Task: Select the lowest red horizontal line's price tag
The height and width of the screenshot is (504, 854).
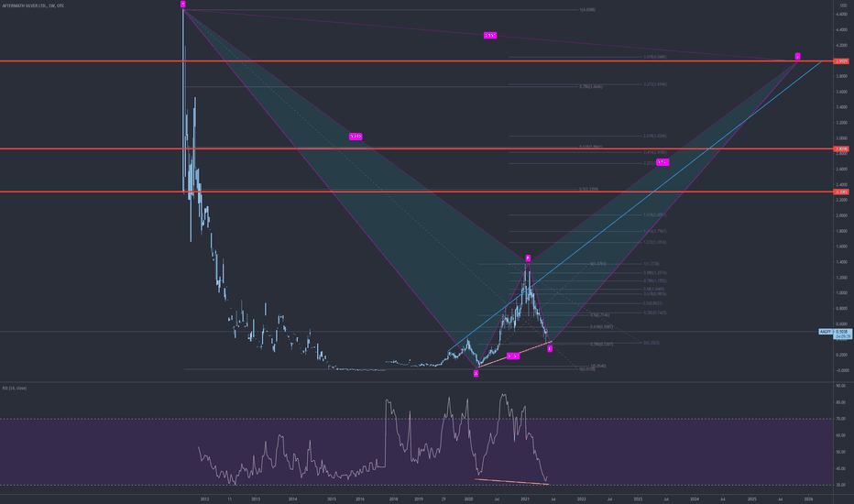Action: tap(841, 192)
